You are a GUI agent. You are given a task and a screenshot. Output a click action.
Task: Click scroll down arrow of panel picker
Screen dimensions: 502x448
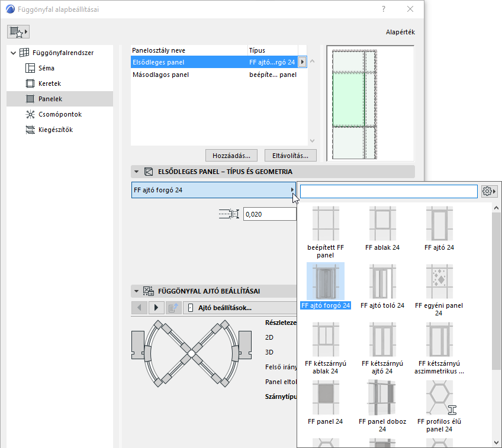click(x=496, y=442)
